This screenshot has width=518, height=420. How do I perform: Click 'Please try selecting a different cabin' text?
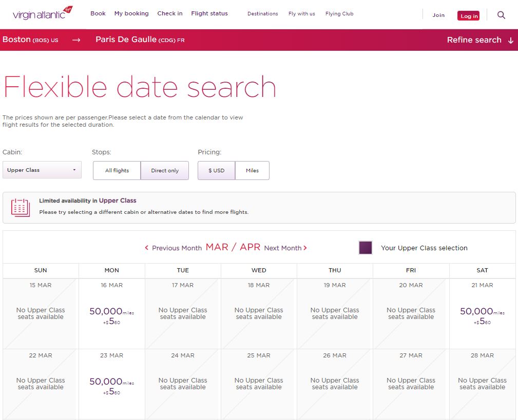click(144, 212)
